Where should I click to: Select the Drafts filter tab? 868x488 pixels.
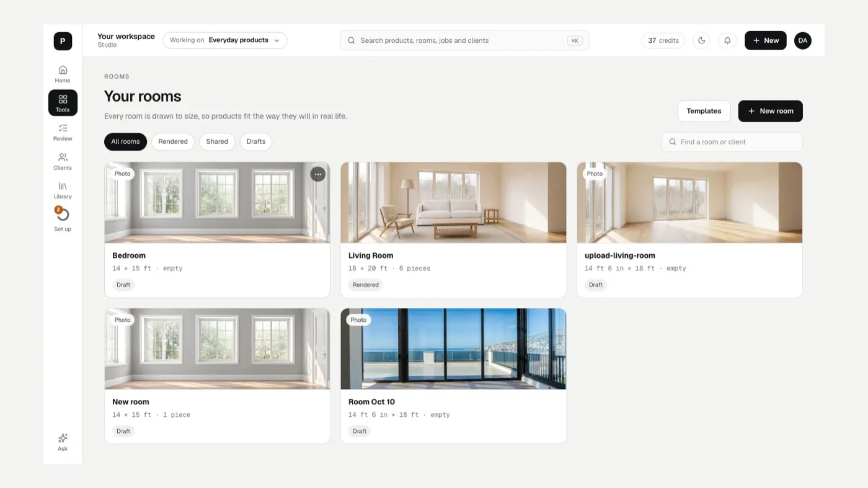click(x=256, y=141)
